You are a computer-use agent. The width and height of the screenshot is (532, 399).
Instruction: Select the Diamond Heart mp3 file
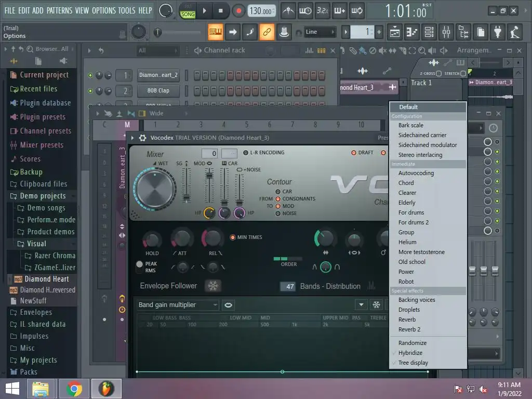coord(46,279)
